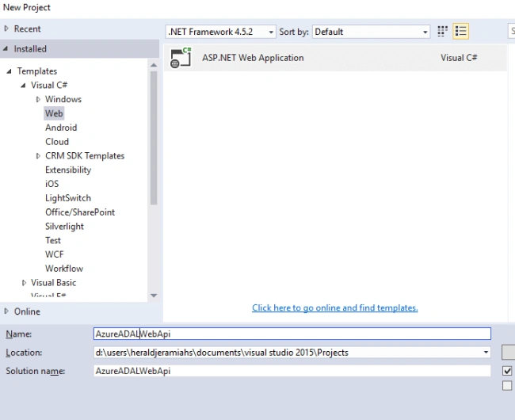The height and width of the screenshot is (420, 515).
Task: Open the Sort by Default dropdown
Action: coord(371,32)
